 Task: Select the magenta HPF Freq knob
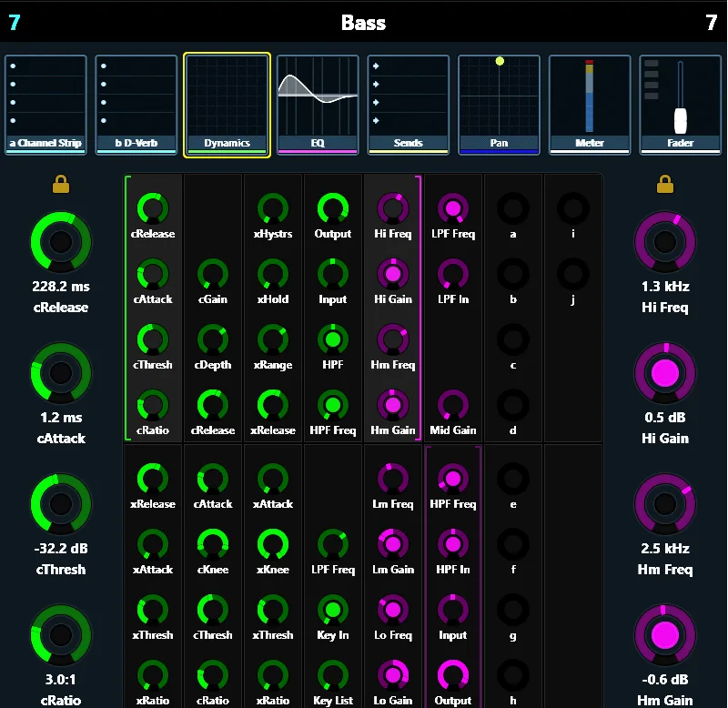pyautogui.click(x=453, y=479)
